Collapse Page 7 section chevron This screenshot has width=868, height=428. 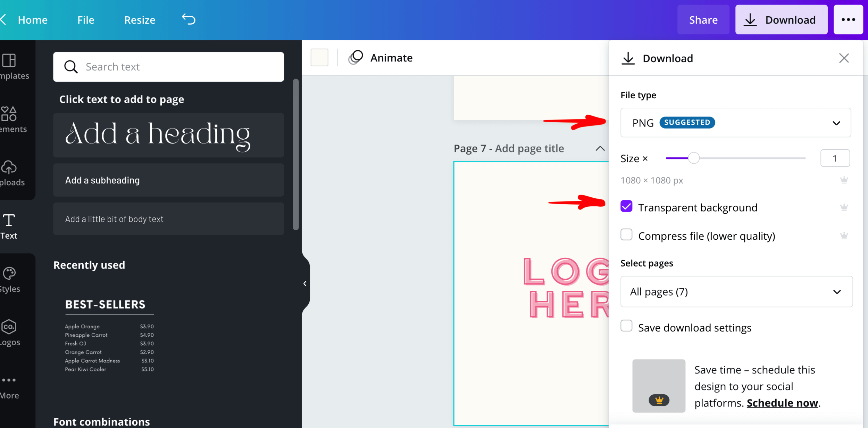(601, 148)
